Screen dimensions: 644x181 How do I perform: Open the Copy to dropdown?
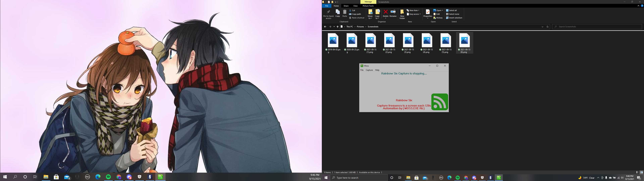tap(377, 15)
